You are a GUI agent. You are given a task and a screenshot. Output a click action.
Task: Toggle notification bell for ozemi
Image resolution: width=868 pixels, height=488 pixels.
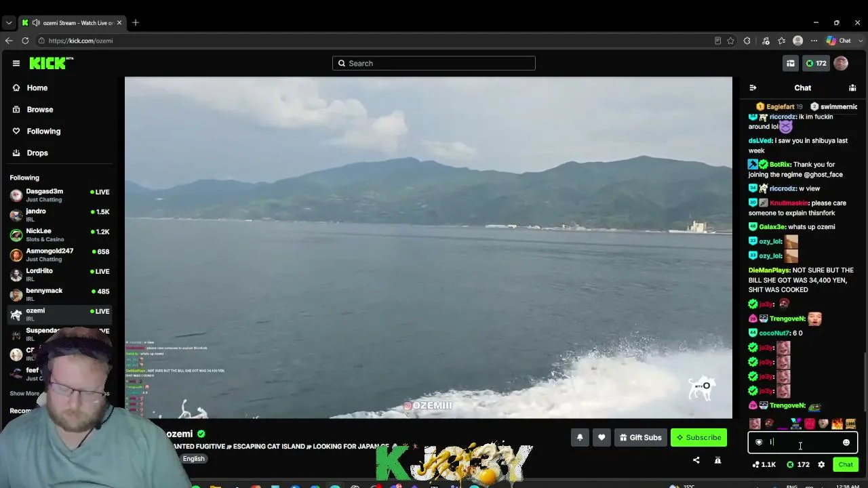pyautogui.click(x=580, y=438)
